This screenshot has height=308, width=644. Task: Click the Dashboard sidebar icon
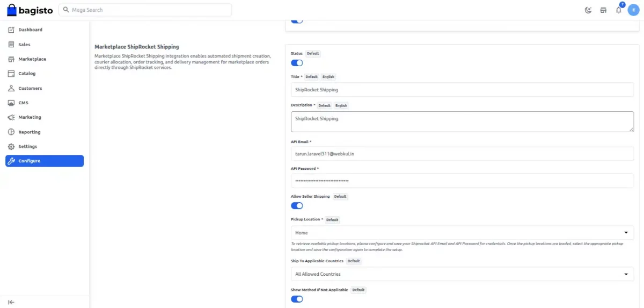[11, 30]
